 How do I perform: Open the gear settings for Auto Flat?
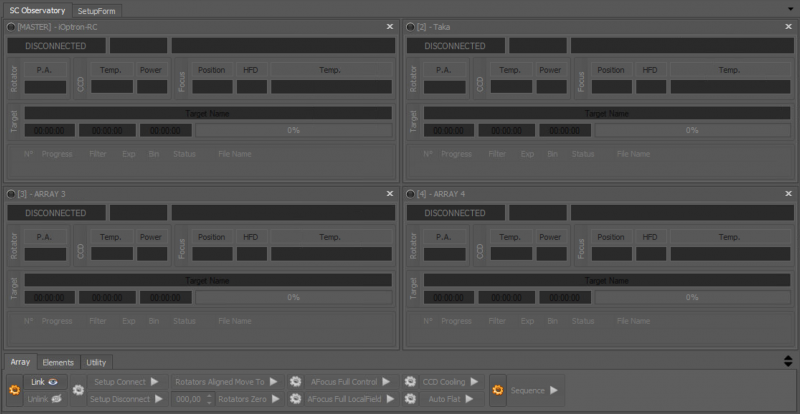pos(410,399)
